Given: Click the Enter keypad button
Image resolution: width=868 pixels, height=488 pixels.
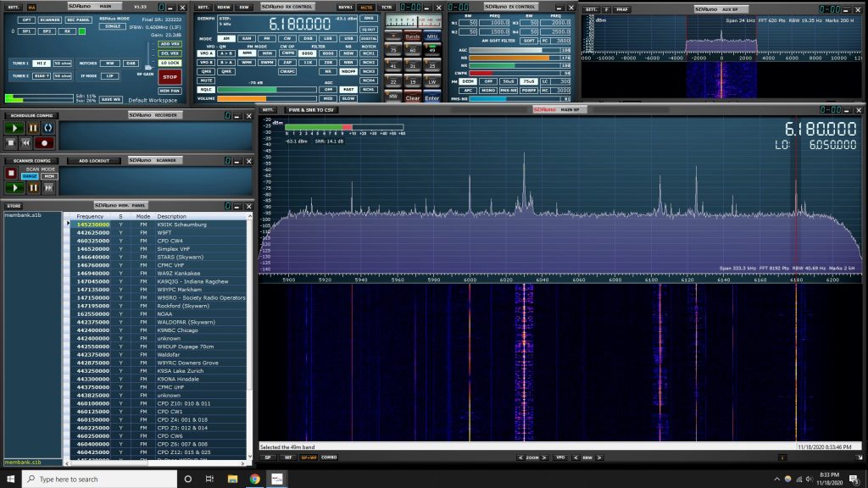Looking at the screenshot, I should click(x=431, y=97).
